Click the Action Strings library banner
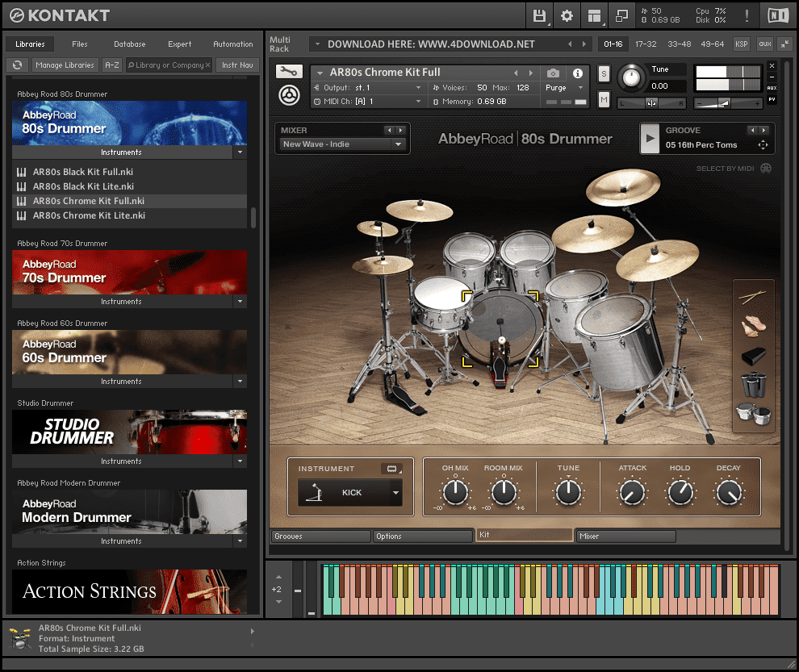The width and height of the screenshot is (799, 672). tap(129, 591)
